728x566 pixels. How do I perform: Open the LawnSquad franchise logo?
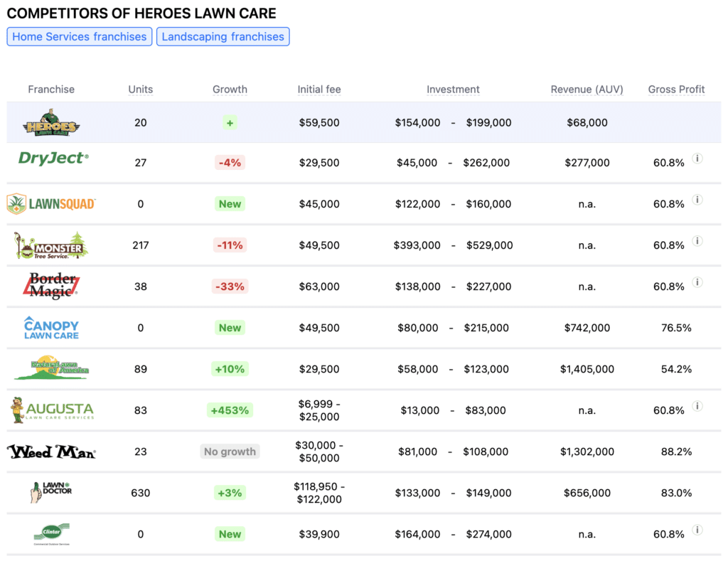pyautogui.click(x=51, y=204)
